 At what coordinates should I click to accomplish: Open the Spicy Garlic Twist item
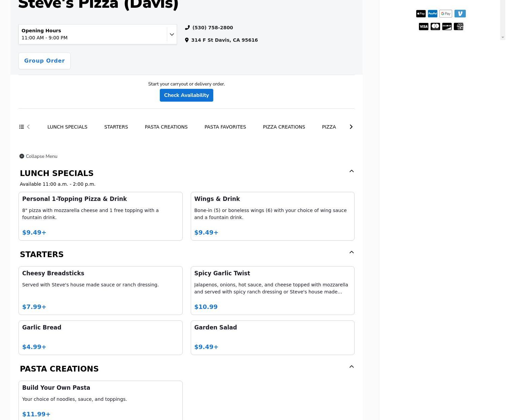272,290
